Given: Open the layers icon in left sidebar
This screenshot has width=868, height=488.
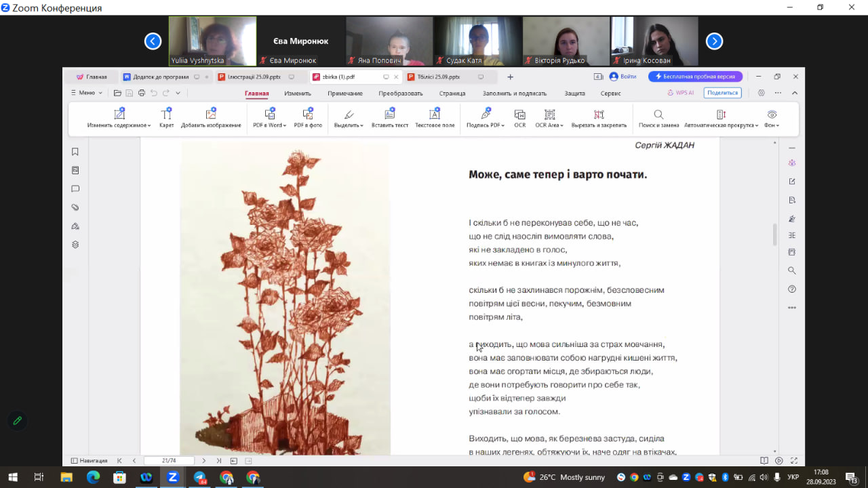Looking at the screenshot, I should pos(75,245).
